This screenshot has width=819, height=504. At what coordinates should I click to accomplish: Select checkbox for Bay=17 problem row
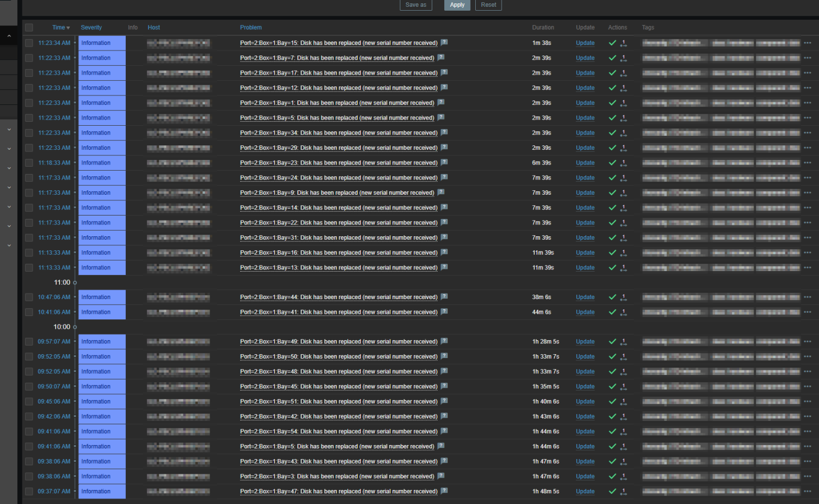[x=29, y=73]
